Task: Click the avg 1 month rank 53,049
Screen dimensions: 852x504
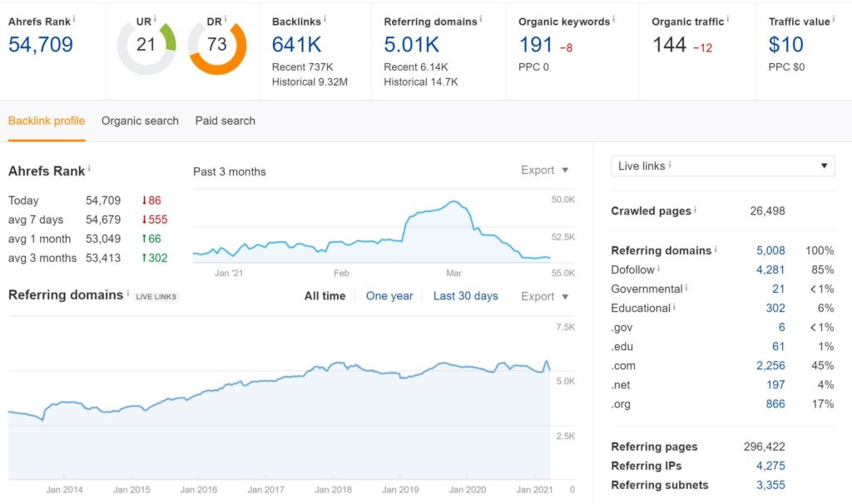Action: pyautogui.click(x=103, y=239)
